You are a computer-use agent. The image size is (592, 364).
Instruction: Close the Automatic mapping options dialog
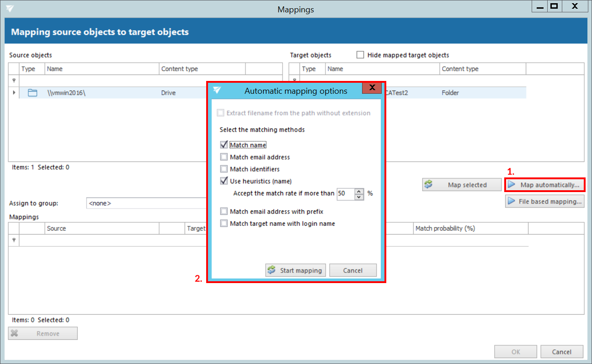pos(373,88)
